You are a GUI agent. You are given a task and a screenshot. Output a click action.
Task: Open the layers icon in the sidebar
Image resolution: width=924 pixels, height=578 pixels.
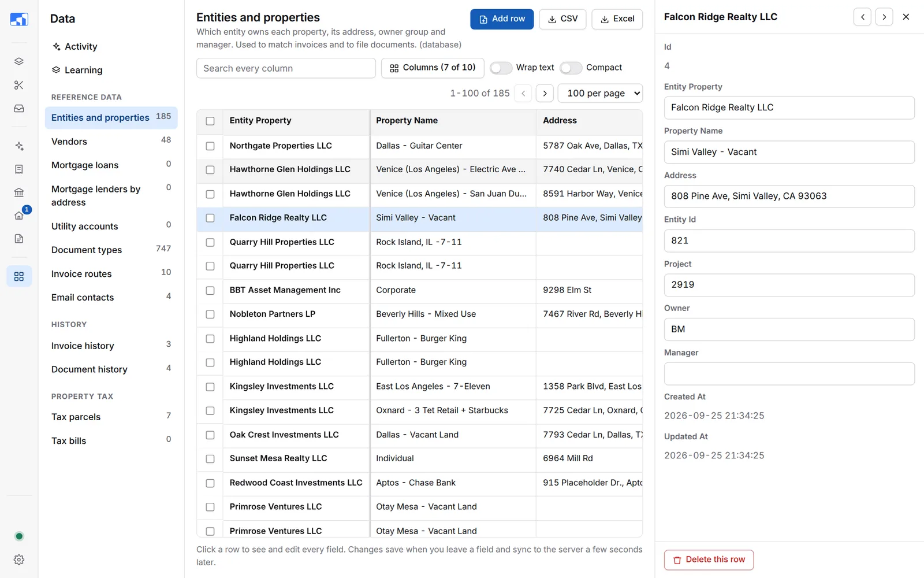point(19,61)
